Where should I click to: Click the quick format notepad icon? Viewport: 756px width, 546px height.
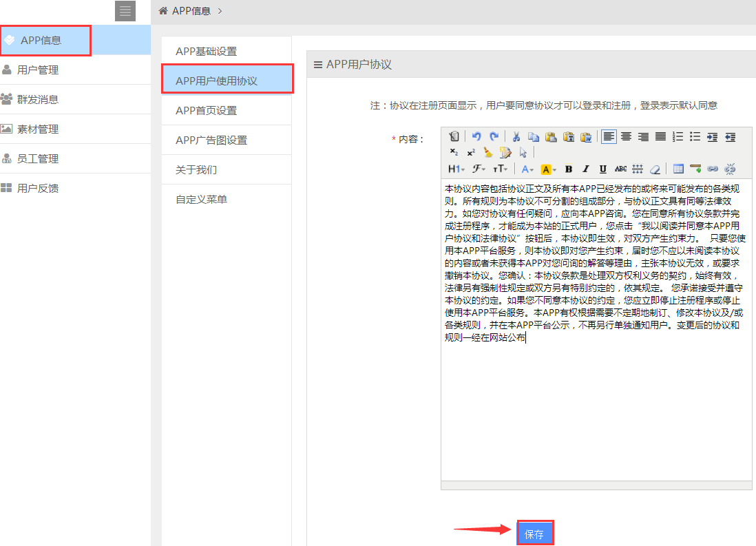tap(505, 152)
